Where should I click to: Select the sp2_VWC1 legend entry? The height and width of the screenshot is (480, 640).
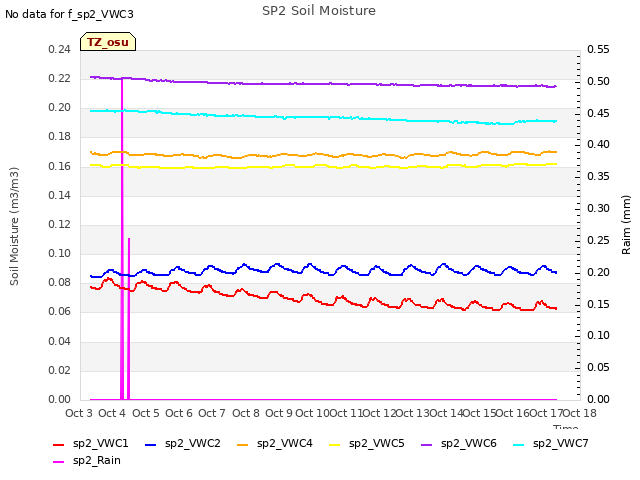tap(91, 443)
